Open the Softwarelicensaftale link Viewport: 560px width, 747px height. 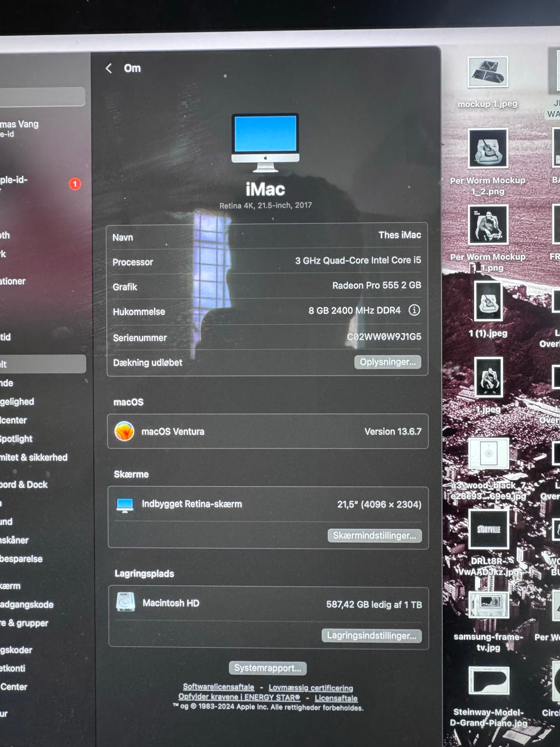(x=218, y=687)
